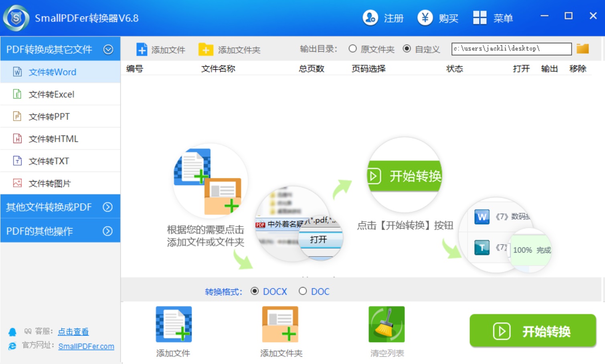
Task: Click the 文件转Word document icon
Action: coord(17,72)
